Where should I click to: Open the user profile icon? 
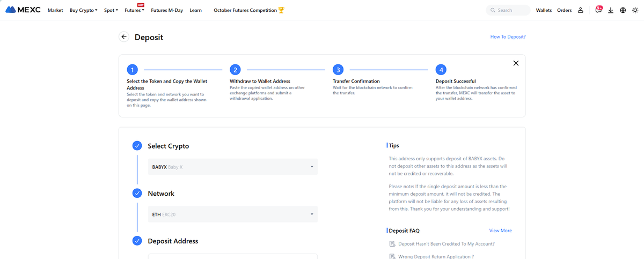[x=580, y=10]
